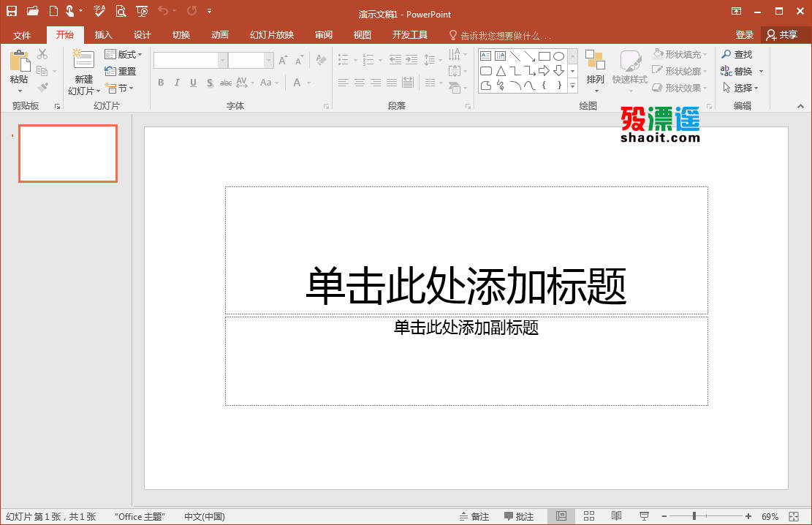
Task: Click Replace (替换) button
Action: coord(737,71)
